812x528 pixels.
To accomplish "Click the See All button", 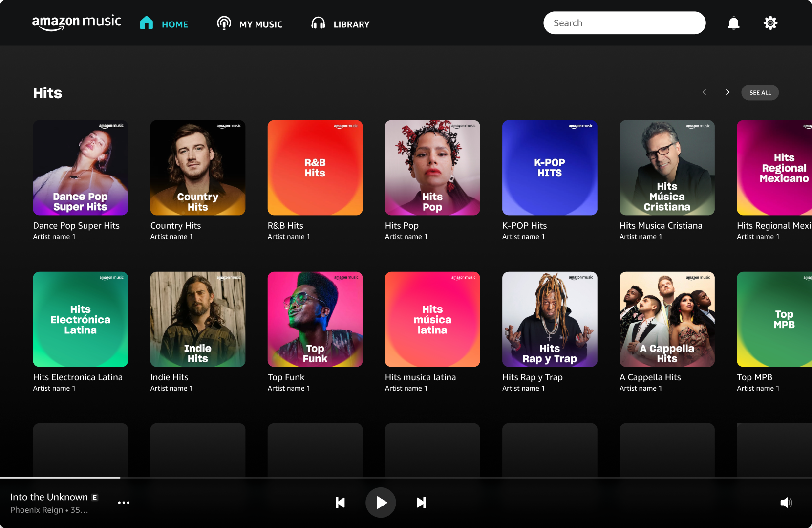I will pos(760,92).
